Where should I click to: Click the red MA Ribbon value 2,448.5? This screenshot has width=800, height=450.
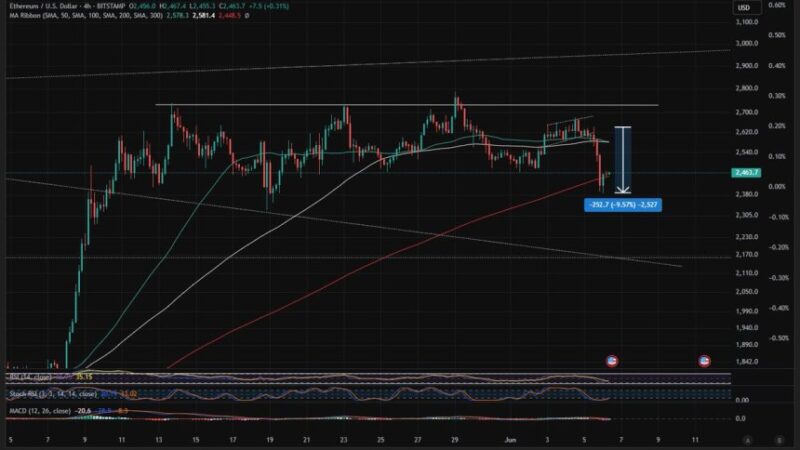click(230, 16)
